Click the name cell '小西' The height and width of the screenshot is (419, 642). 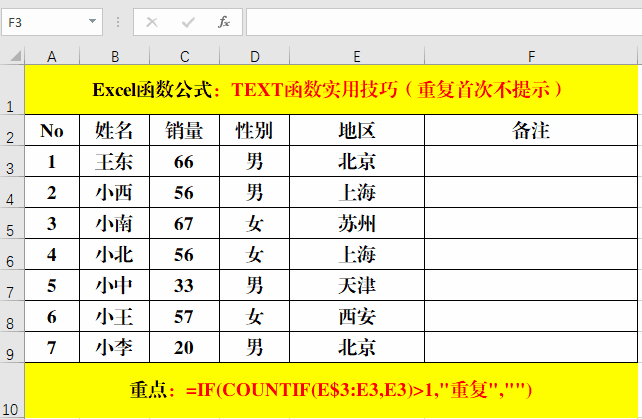[x=115, y=193]
